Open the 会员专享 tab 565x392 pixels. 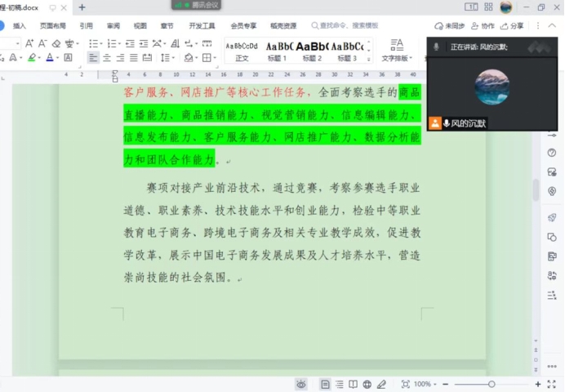[243, 25]
